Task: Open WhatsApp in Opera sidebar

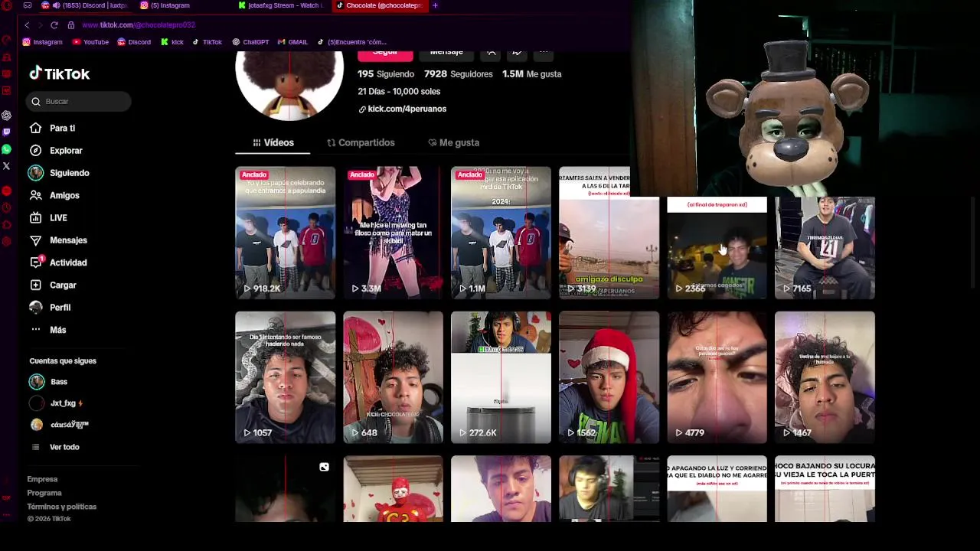Action: point(7,149)
